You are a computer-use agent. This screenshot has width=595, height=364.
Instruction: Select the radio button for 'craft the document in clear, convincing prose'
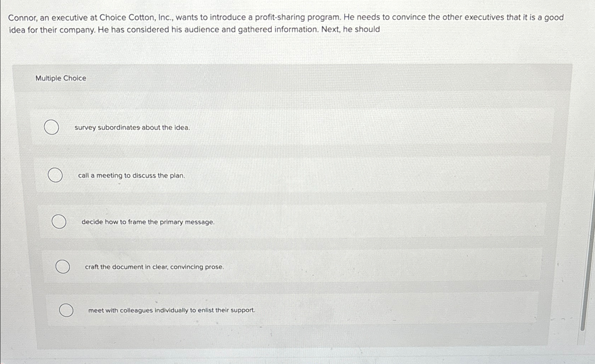pyautogui.click(x=63, y=266)
